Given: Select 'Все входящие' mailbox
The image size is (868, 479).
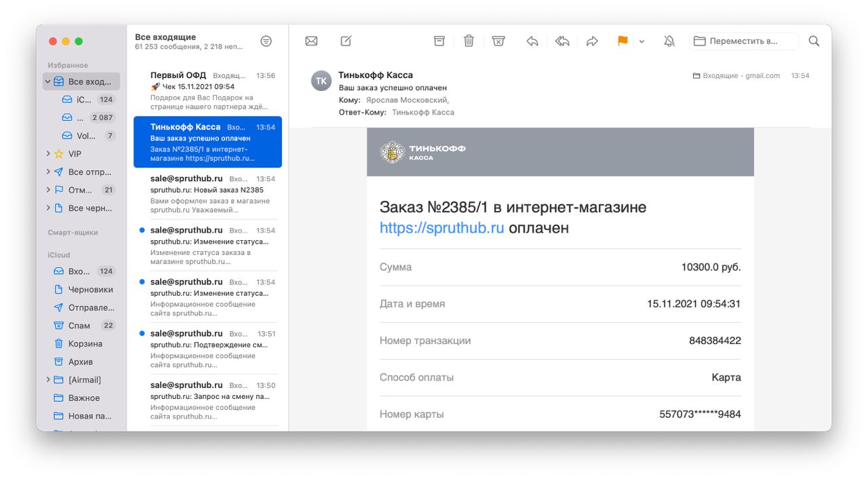Looking at the screenshot, I should tap(81, 81).
